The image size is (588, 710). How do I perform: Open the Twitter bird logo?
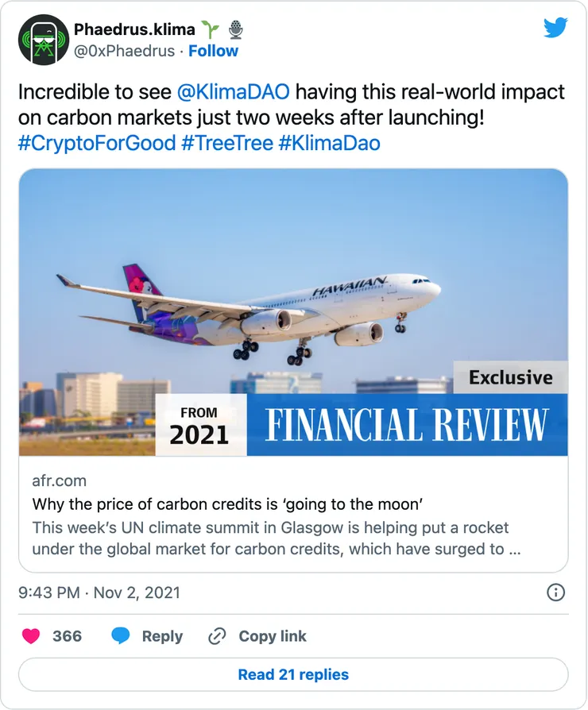click(555, 29)
